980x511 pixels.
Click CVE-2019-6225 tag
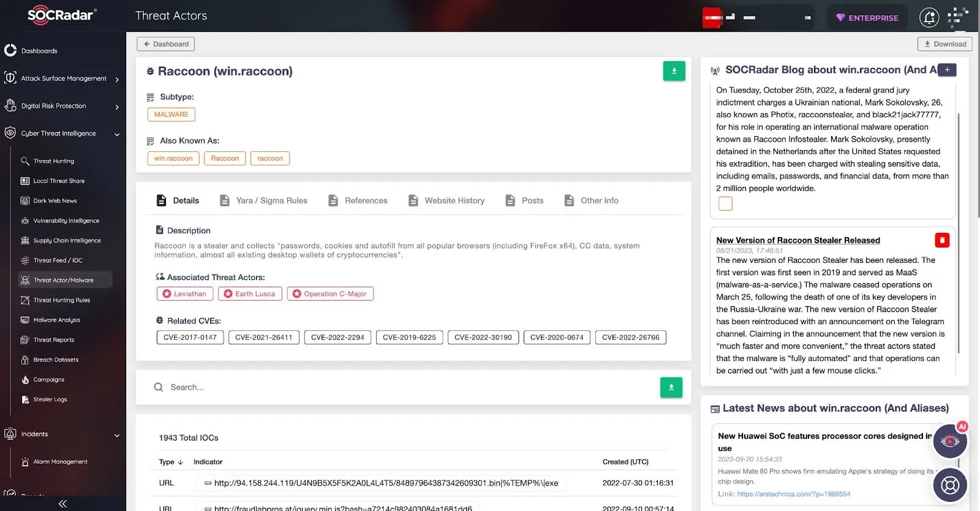(x=409, y=338)
